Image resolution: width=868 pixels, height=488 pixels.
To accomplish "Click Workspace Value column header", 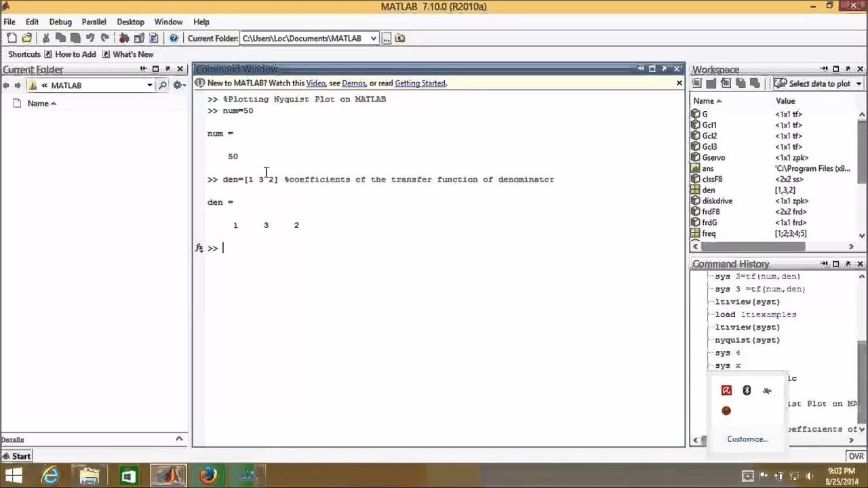I will [785, 101].
